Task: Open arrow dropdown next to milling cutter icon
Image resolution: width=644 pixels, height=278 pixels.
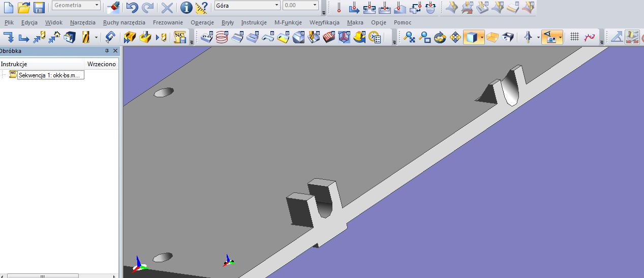Action: [97, 37]
